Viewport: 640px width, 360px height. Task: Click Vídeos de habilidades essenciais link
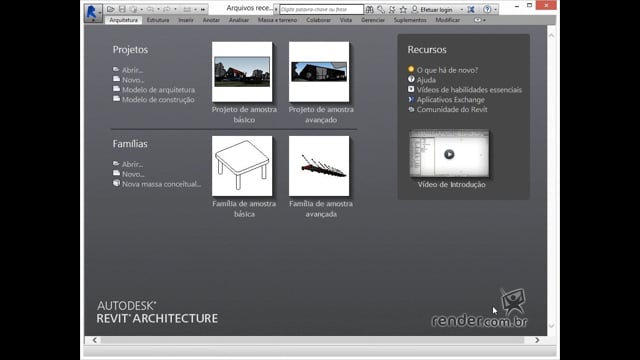coord(469,90)
